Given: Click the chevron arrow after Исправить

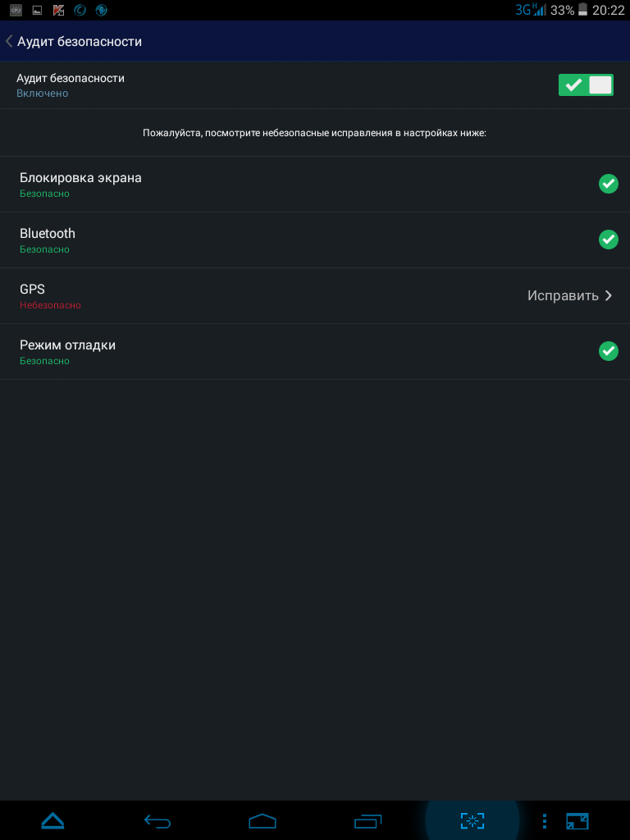Looking at the screenshot, I should 608,295.
